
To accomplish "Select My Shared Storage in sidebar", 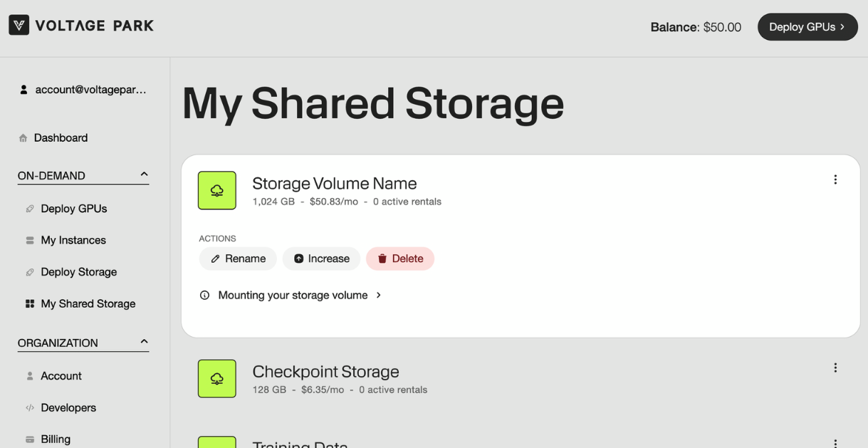I will pos(88,303).
